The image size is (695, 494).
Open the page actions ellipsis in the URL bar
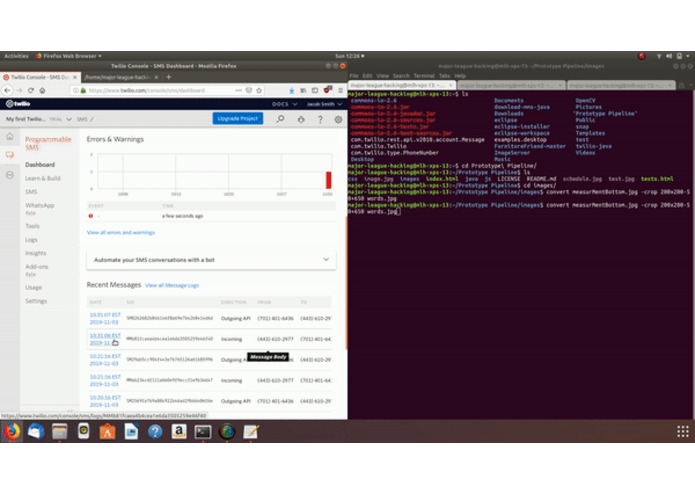pyautogui.click(x=238, y=90)
